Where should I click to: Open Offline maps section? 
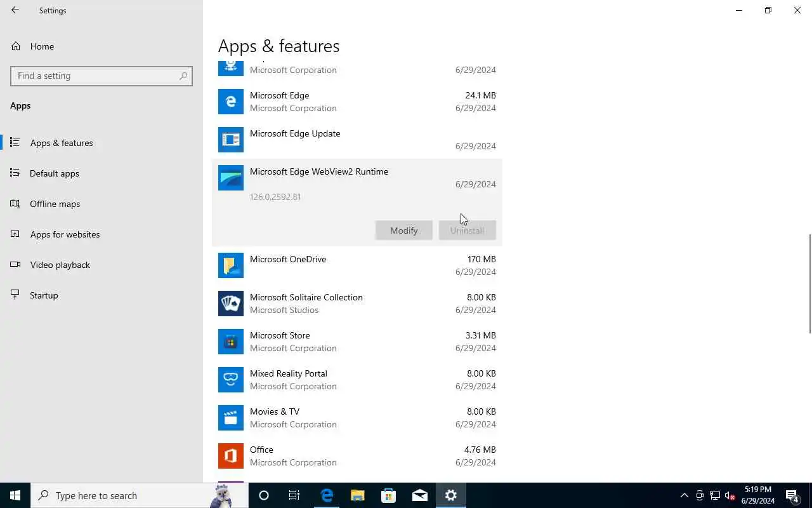pos(101,204)
